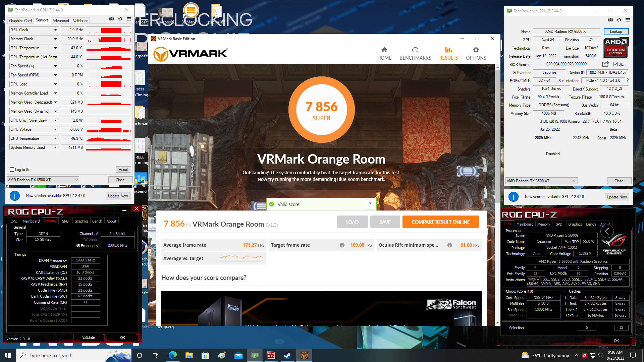Expand GPU Load sensor dropdown

(55, 84)
